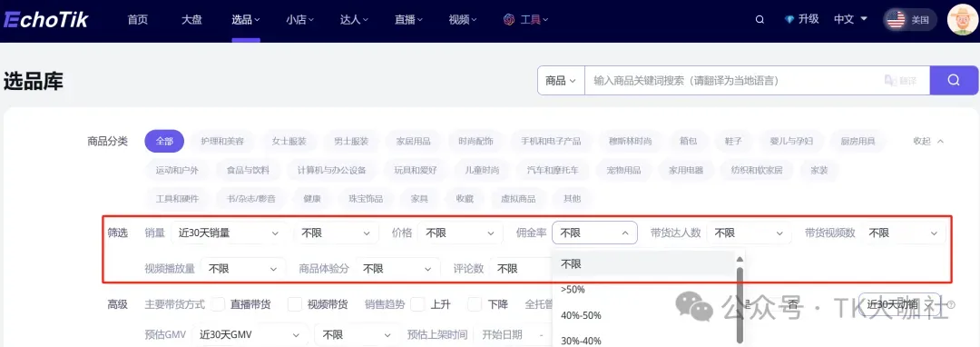Select the 女士服装 category tag
The image size is (980, 347).
(289, 142)
